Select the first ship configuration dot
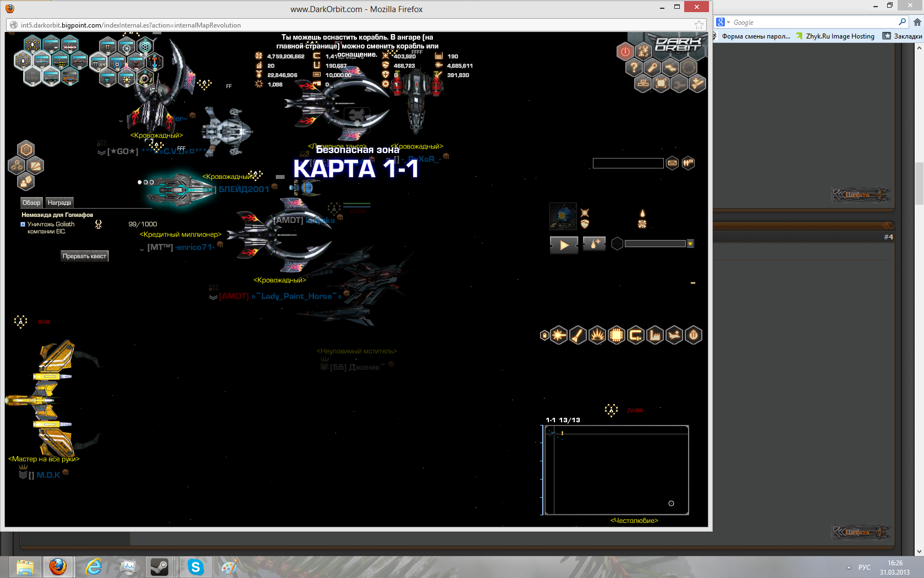Screen dimensions: 924x578 click(x=140, y=182)
